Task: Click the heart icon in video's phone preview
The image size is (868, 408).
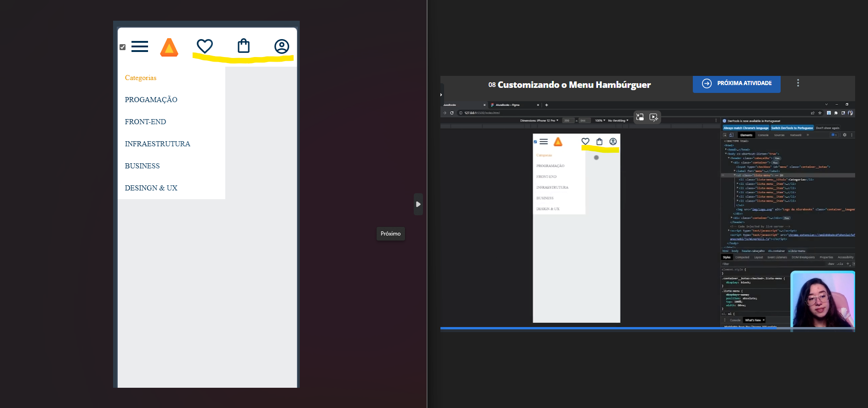Action: [585, 142]
